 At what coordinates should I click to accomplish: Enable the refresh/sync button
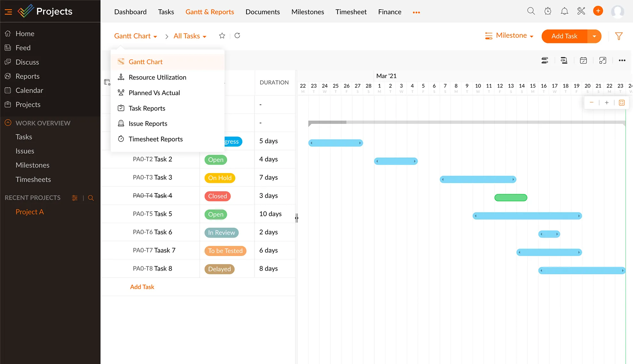[237, 36]
